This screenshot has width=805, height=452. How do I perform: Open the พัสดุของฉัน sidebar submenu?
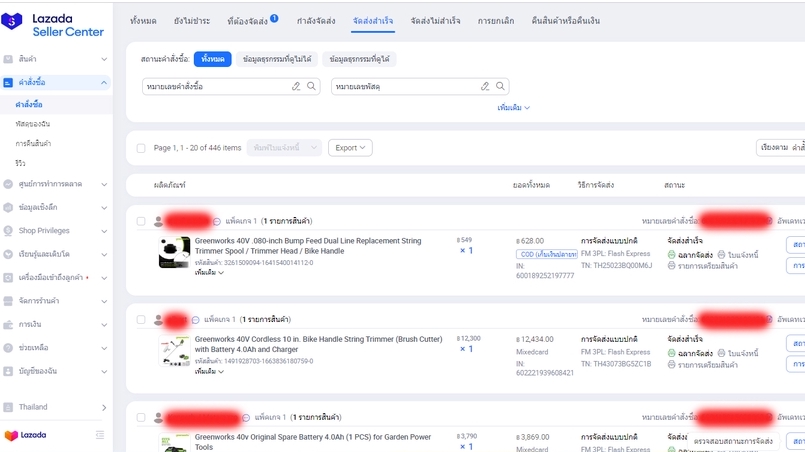pos(33,124)
